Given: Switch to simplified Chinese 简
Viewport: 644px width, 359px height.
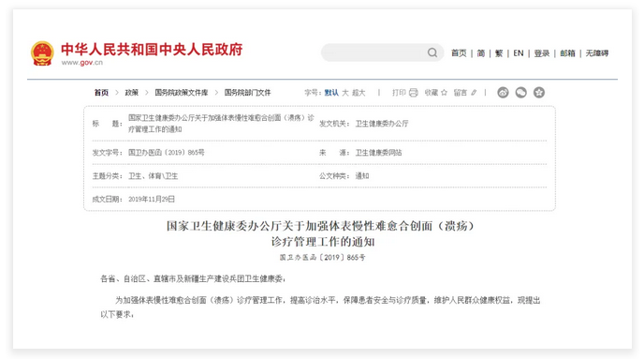Looking at the screenshot, I should click(x=480, y=53).
